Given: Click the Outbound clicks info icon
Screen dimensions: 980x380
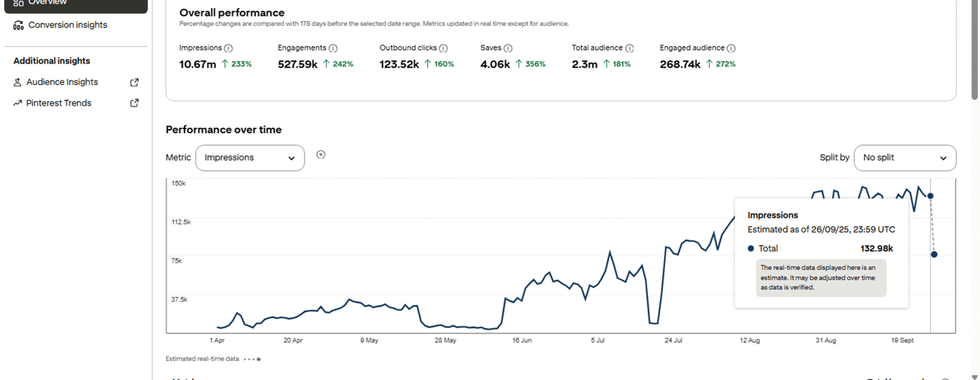Looking at the screenshot, I should (x=443, y=48).
